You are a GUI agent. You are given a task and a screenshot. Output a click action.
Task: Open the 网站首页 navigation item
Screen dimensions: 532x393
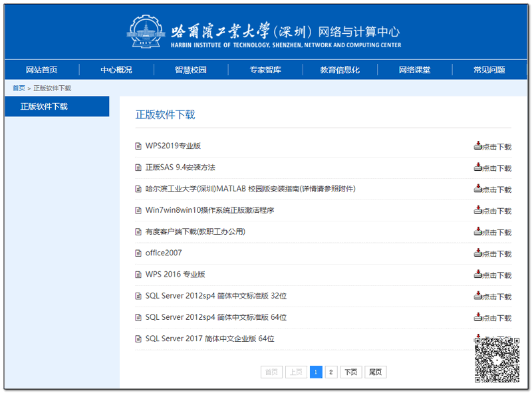pyautogui.click(x=42, y=70)
